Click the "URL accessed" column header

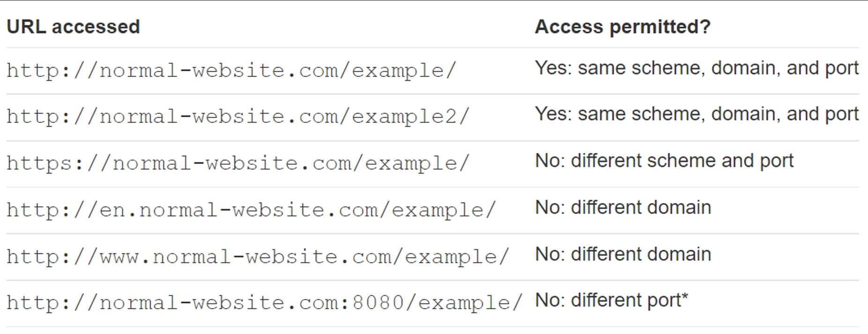(x=73, y=27)
